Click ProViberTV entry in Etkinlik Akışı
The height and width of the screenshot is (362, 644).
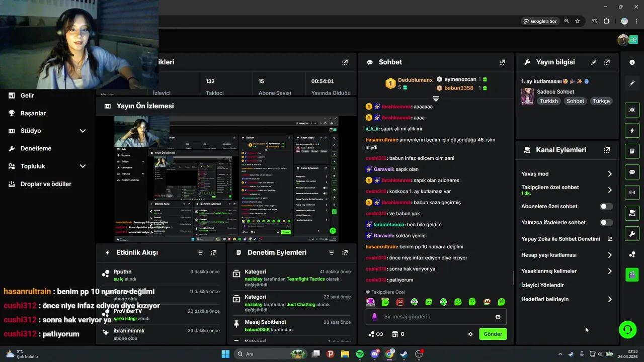click(160, 314)
